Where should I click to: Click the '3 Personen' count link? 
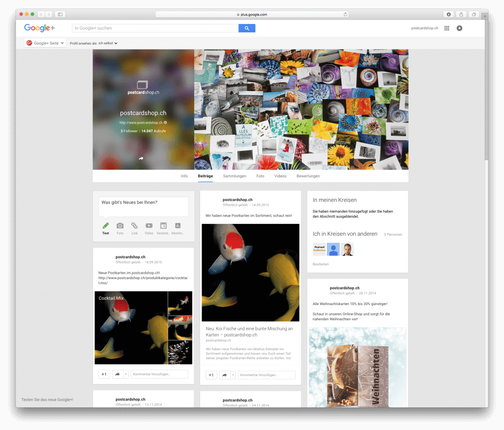(x=393, y=235)
